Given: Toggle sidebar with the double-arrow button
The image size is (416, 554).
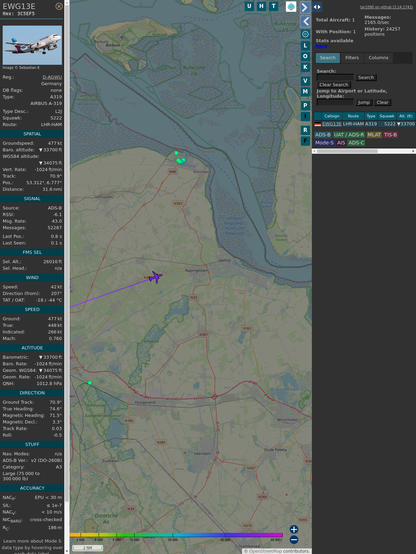Looking at the screenshot, I should [x=317, y=7].
